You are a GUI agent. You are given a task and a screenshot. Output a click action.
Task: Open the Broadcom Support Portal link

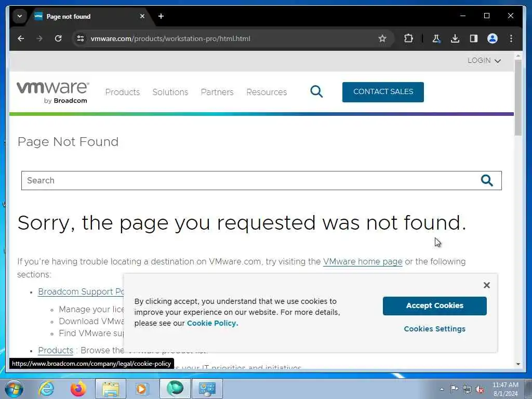[x=81, y=292]
